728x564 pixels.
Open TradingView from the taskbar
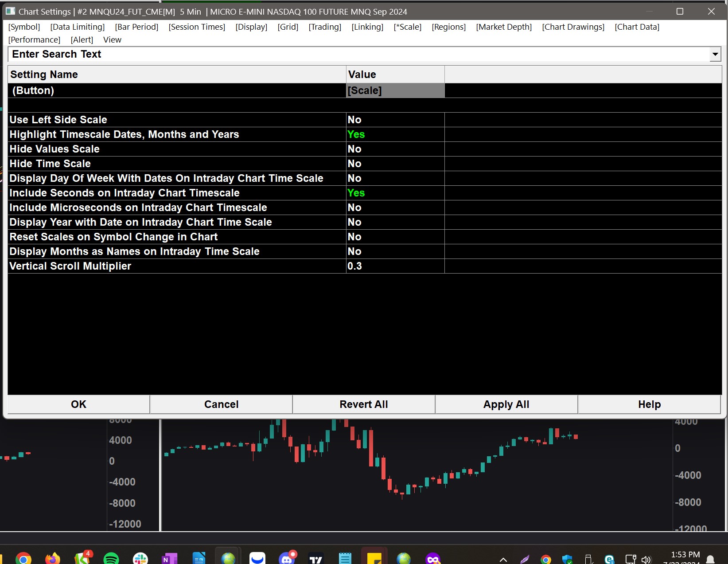click(x=316, y=558)
